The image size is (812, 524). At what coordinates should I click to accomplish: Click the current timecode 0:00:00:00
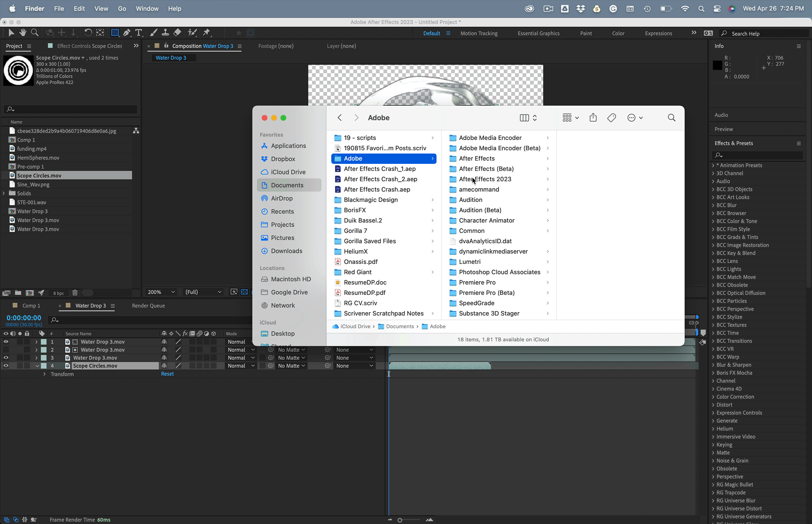(x=23, y=318)
